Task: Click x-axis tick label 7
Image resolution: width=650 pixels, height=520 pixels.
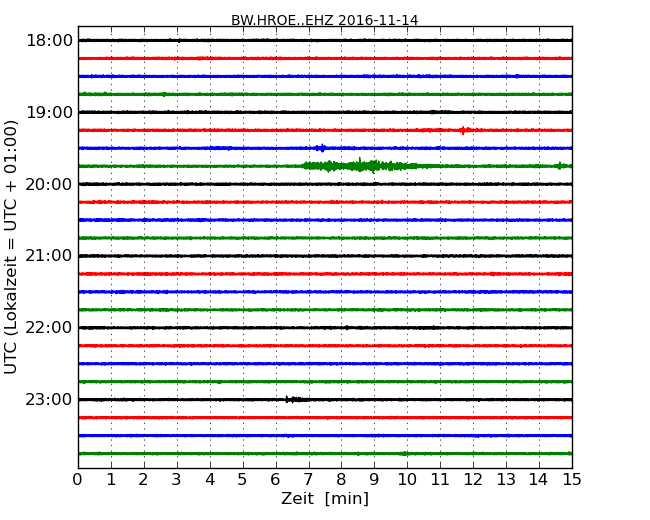Action: click(x=308, y=479)
